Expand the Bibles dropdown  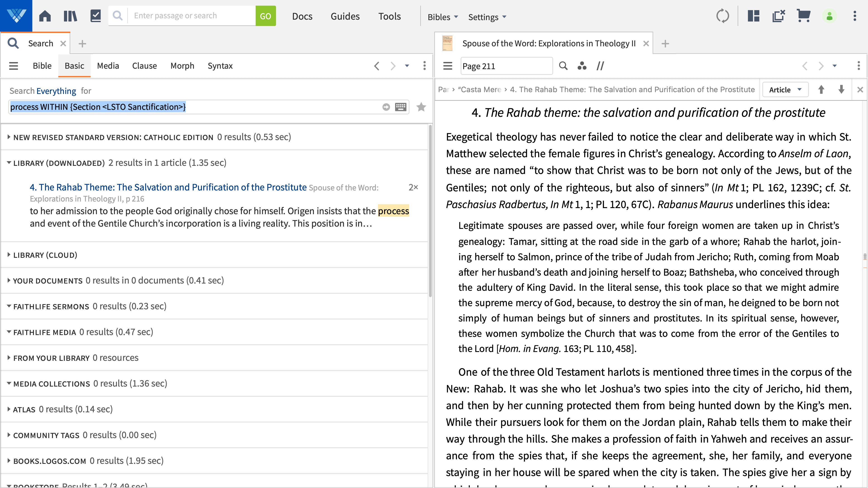click(443, 17)
